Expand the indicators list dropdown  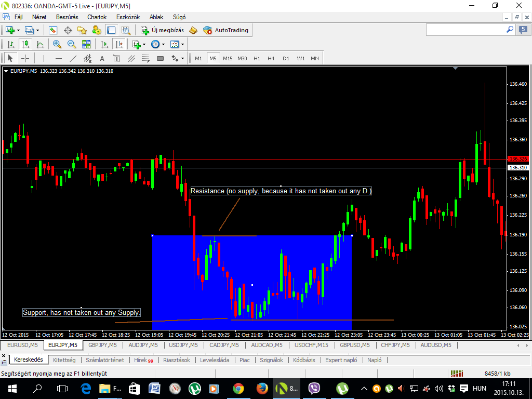point(144,44)
